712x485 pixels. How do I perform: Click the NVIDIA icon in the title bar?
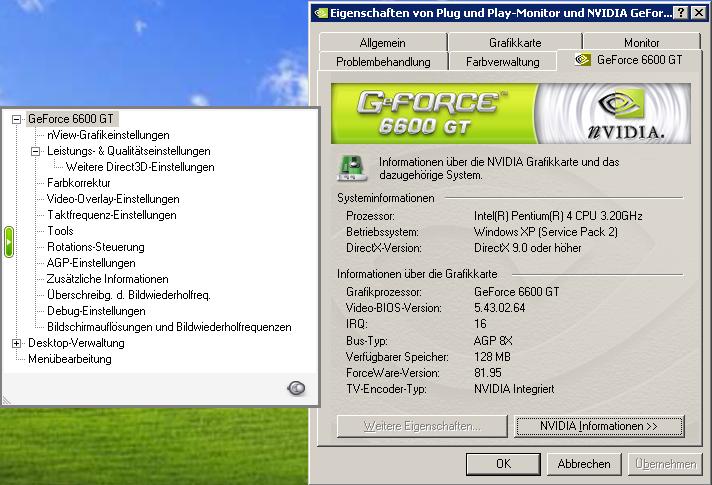pos(321,13)
